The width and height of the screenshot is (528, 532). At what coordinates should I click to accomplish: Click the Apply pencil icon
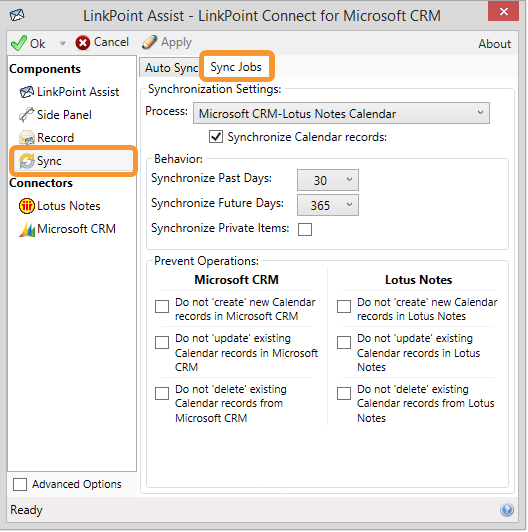149,42
